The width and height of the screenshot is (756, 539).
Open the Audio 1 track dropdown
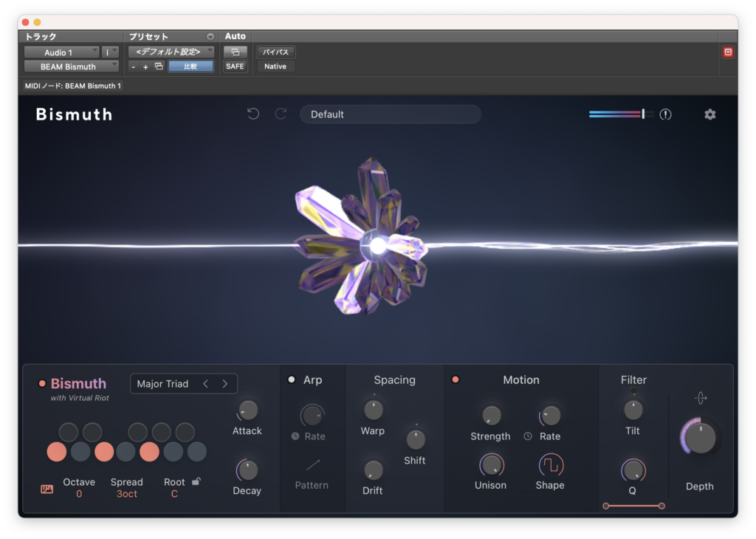(x=61, y=52)
